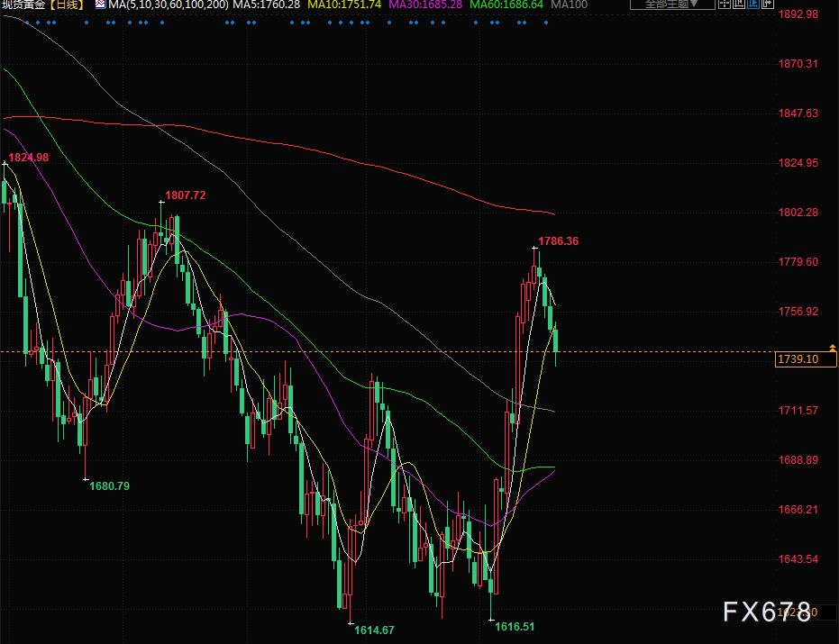839x644 pixels.
Task: Click the 1779.60 price-axis value
Action: tap(798, 262)
